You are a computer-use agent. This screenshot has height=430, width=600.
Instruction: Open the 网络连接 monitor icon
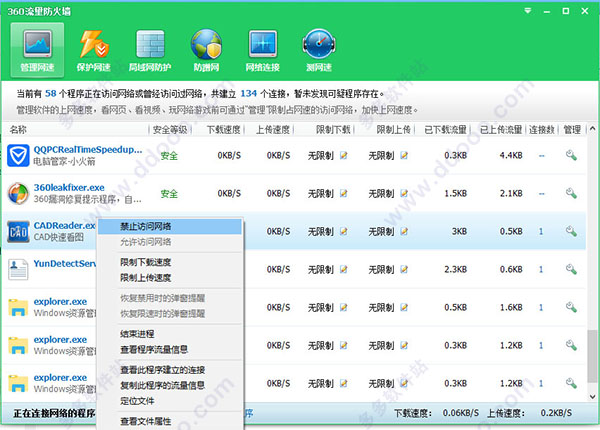[x=262, y=44]
